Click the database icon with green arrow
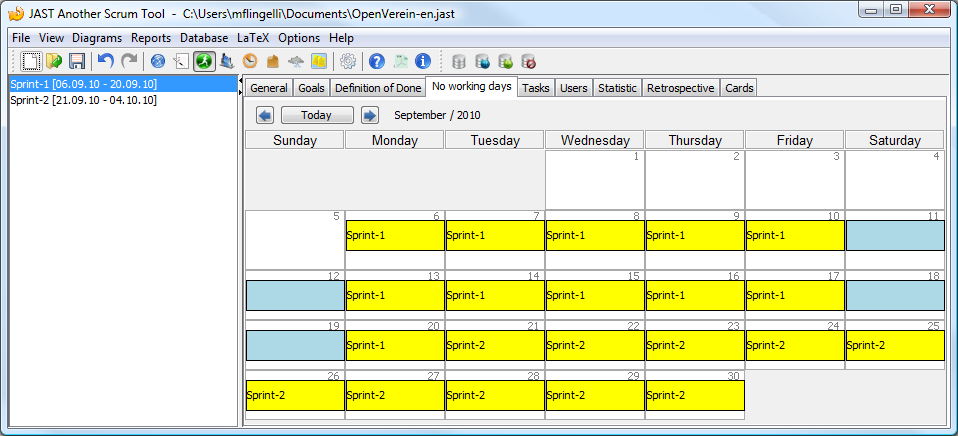The width and height of the screenshot is (958, 436). click(x=505, y=61)
